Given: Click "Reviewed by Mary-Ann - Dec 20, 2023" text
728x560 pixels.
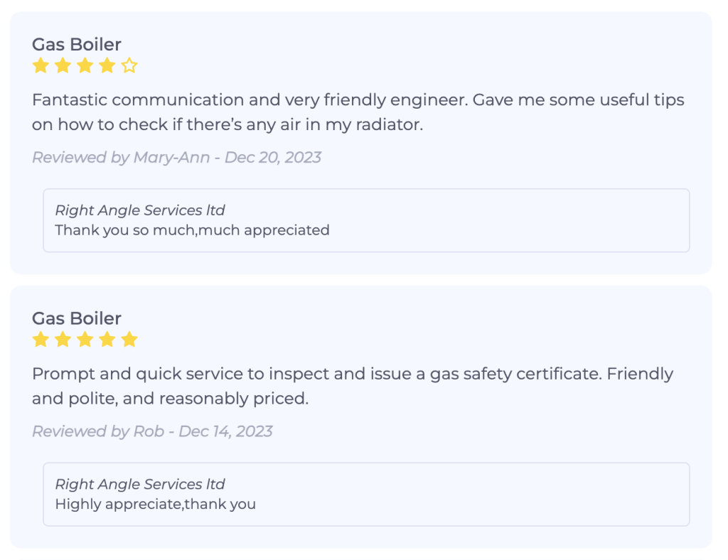Looking at the screenshot, I should [x=176, y=157].
